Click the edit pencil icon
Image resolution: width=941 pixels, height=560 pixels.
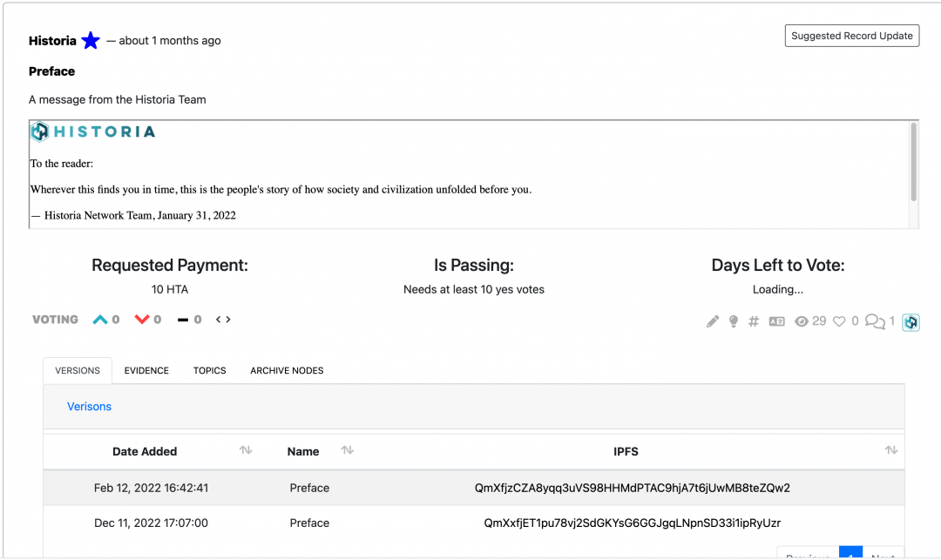tap(712, 320)
